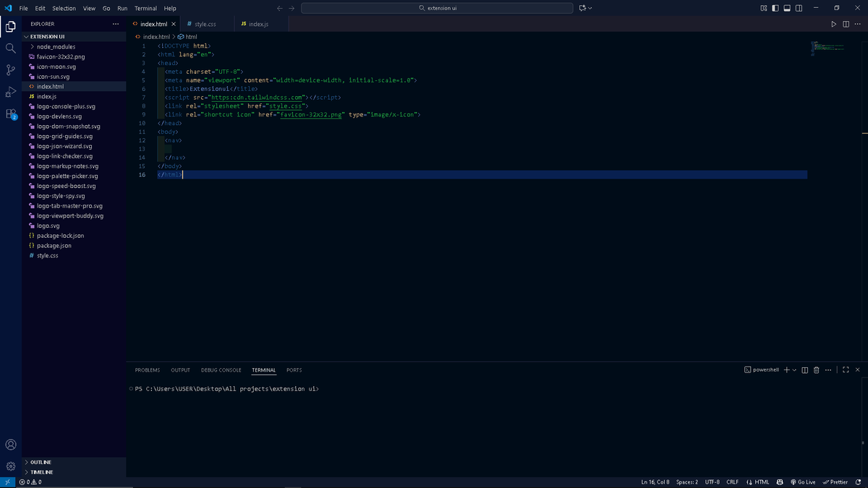Open the terminal launch profile dropdown arrow
Viewport: 868px width, 488px height.
(795, 370)
